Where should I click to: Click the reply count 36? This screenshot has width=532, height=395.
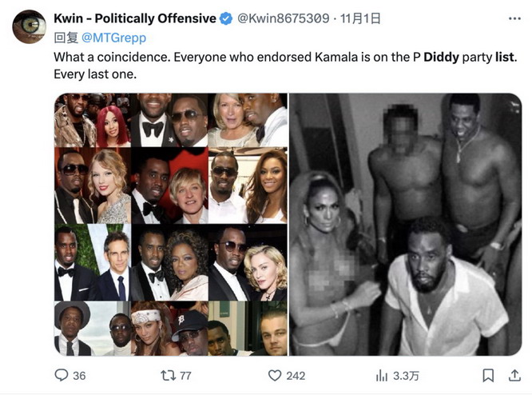(x=79, y=376)
